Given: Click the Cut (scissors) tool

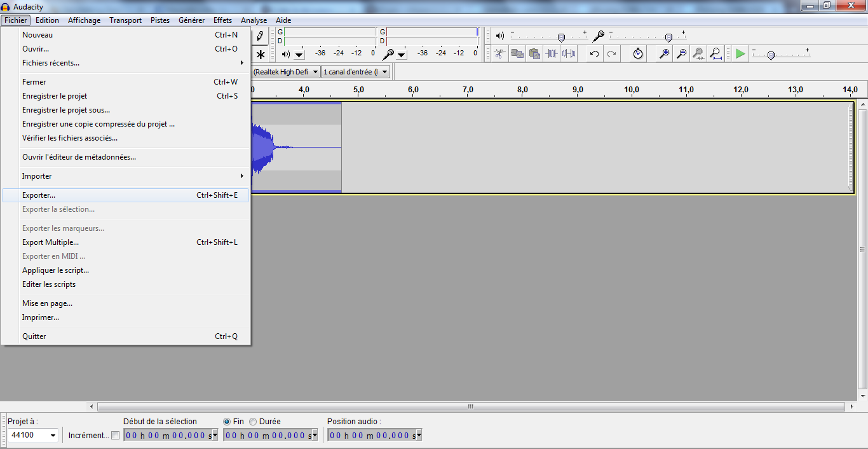Looking at the screenshot, I should point(499,53).
